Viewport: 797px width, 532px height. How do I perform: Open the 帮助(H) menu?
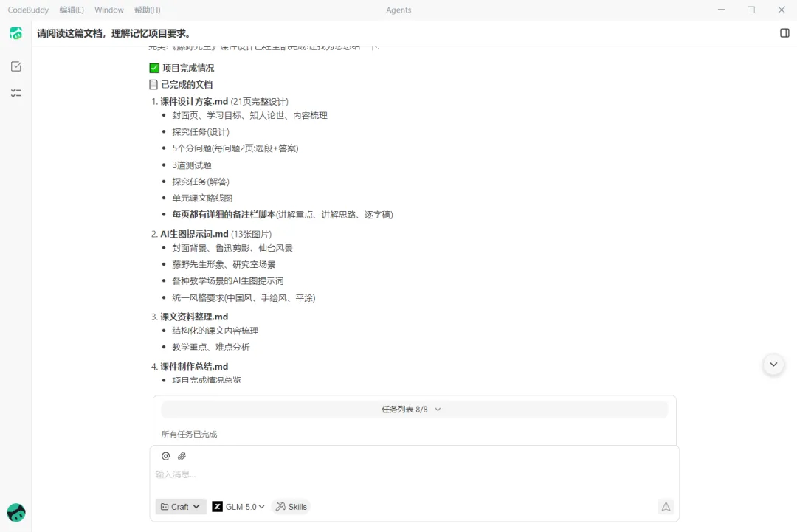(148, 10)
